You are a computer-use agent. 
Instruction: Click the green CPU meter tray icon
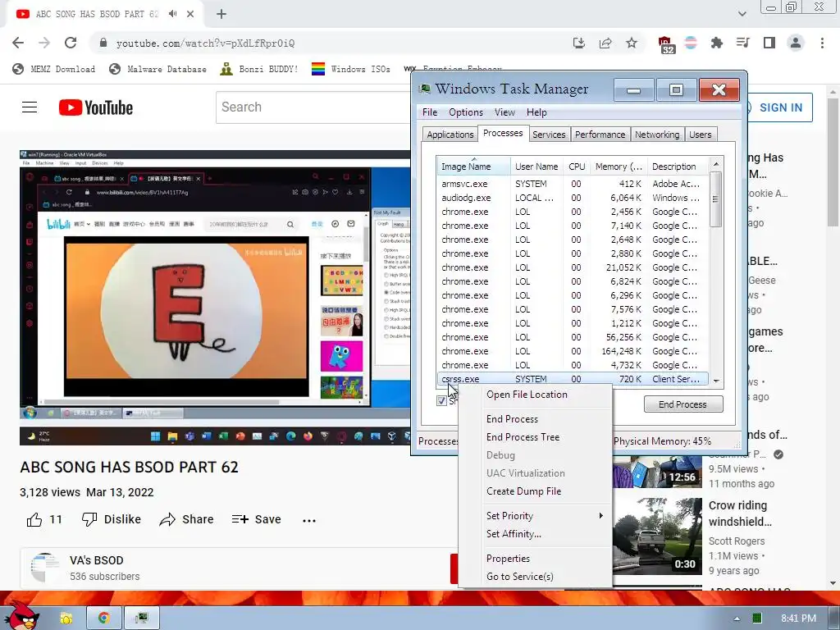tap(756, 619)
